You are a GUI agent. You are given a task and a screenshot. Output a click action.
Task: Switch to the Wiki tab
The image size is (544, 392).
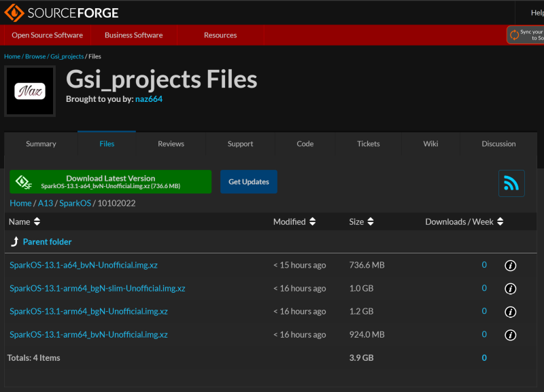(x=431, y=143)
